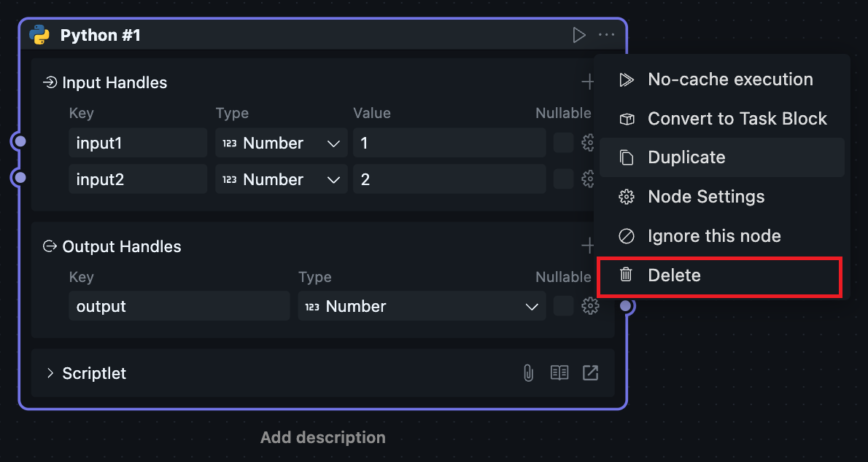Toggle Nullable checkbox for input2

(563, 179)
